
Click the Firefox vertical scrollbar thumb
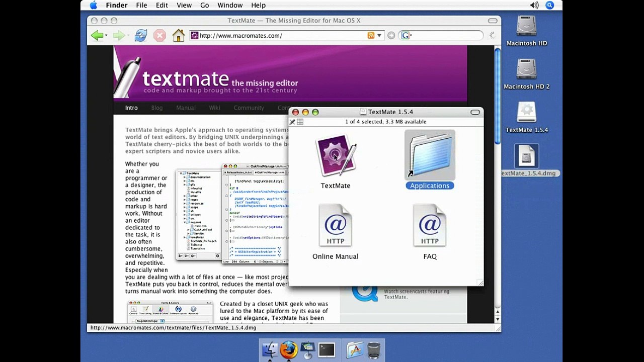coord(498,96)
